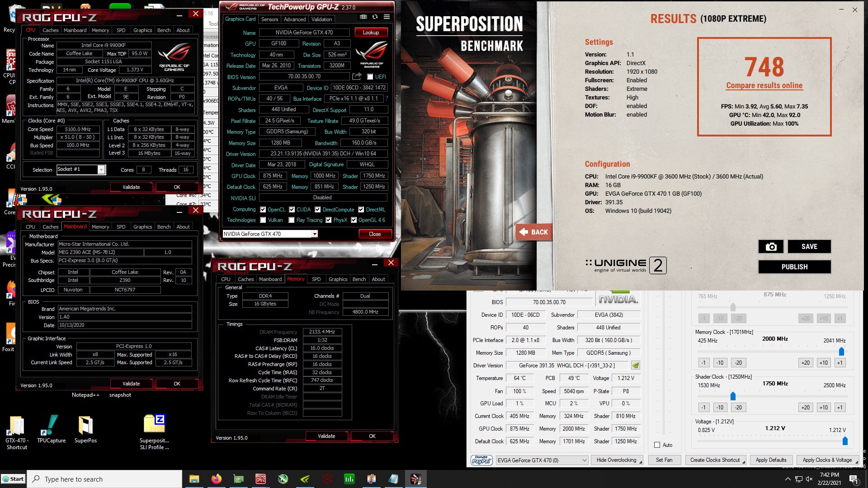Viewport: 868px width, 488px height.
Task: Click the Shader Clock slider handle
Action: [733, 396]
